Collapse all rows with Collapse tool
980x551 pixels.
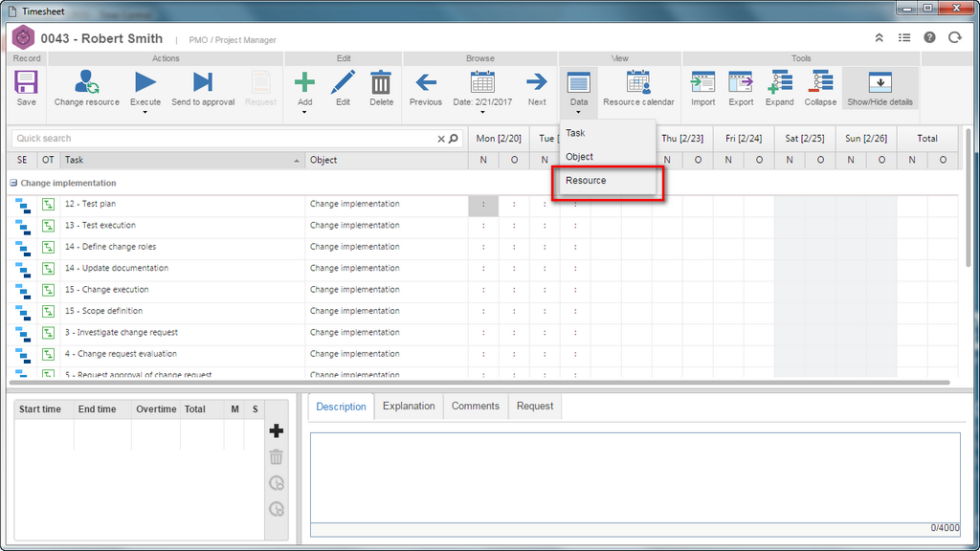(x=820, y=88)
